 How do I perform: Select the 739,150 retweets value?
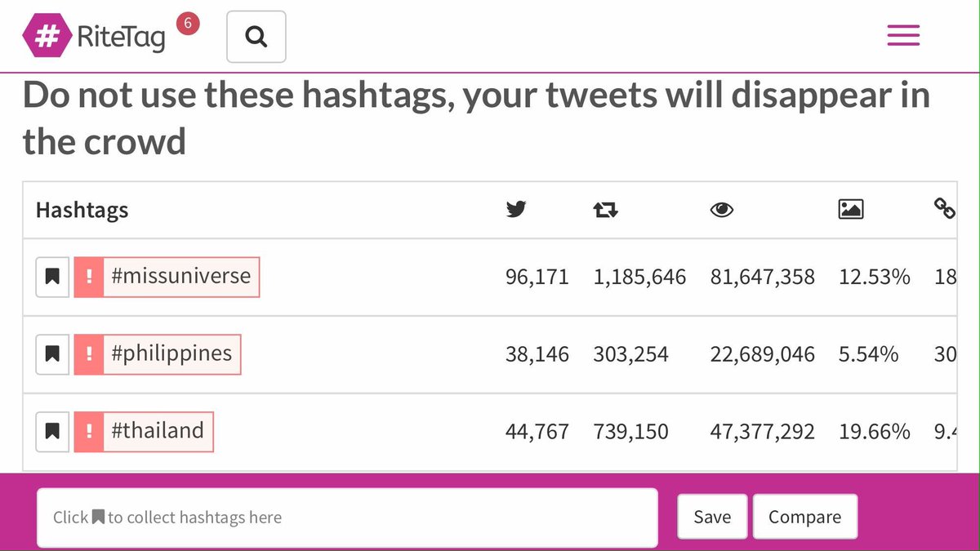pos(630,432)
